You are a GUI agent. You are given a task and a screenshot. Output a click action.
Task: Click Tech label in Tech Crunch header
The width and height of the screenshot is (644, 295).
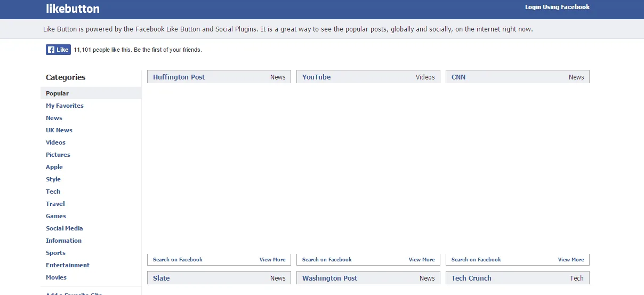pos(577,278)
